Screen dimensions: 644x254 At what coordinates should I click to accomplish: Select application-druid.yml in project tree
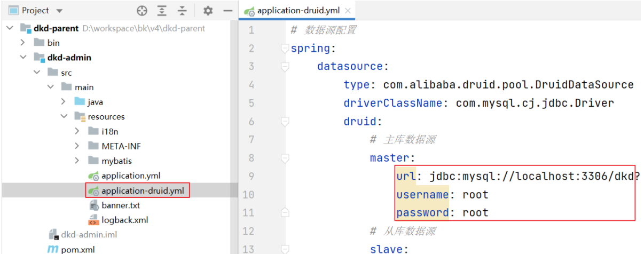click(x=144, y=190)
